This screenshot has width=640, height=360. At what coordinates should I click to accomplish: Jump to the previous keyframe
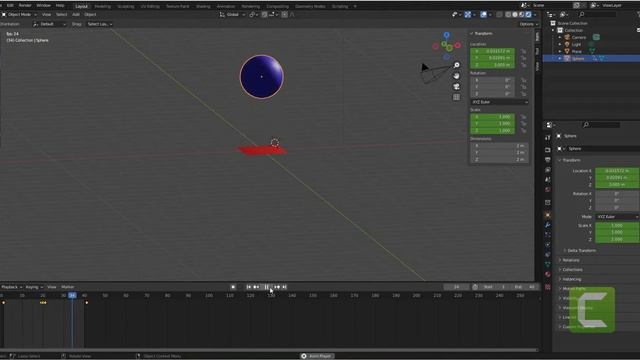click(256, 287)
